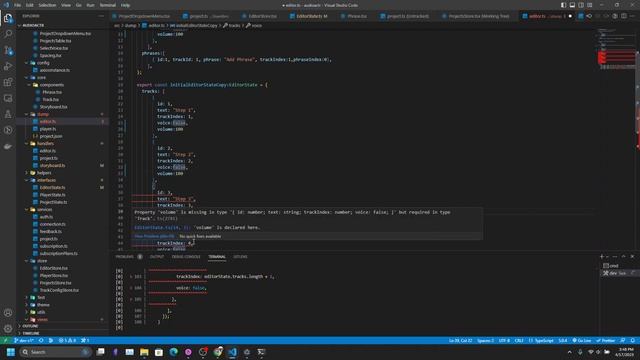The image size is (640, 360).
Task: Click the remote window indicator in status bar
Action: coord(5,340)
